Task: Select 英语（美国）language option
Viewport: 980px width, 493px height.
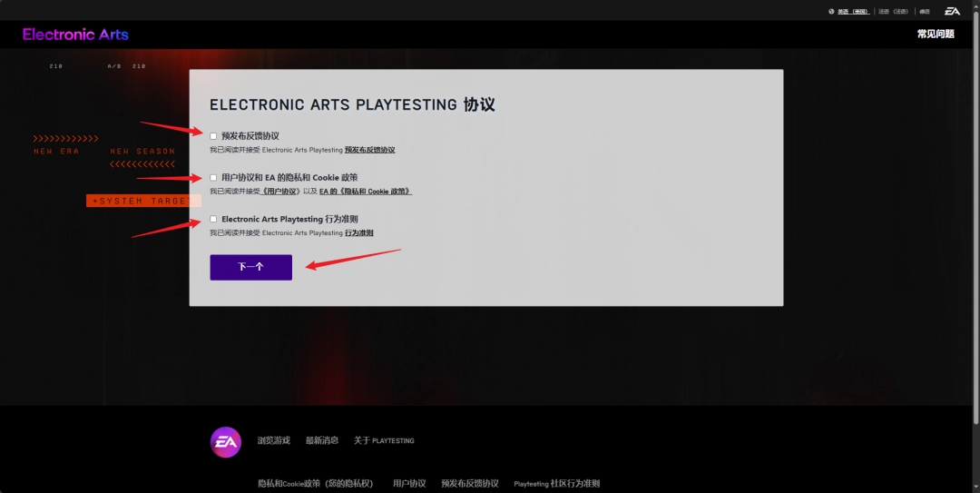Action: tap(853, 12)
